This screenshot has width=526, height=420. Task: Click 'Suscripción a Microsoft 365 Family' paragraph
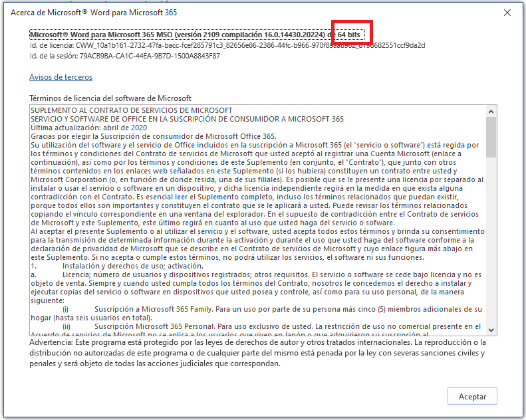257,314
